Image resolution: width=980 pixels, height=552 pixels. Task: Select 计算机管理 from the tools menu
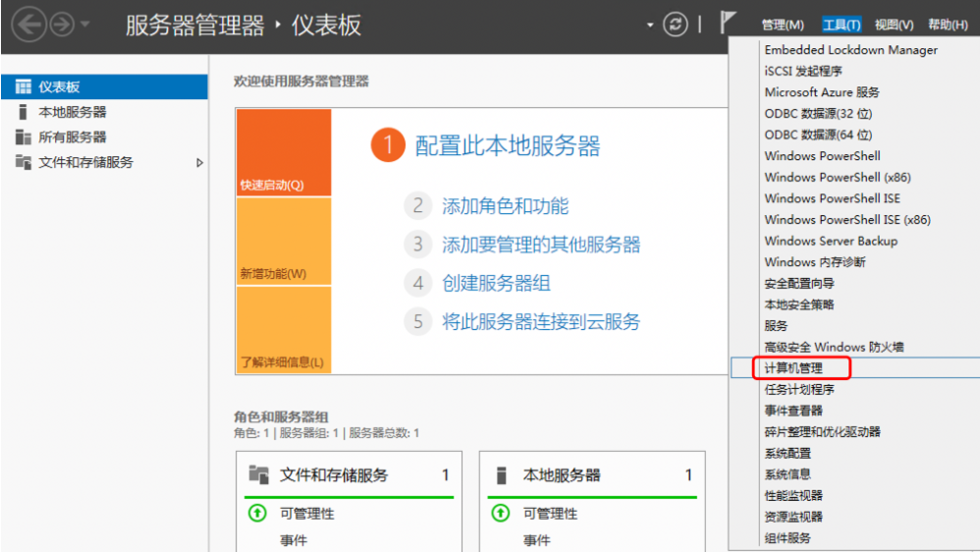click(x=793, y=368)
